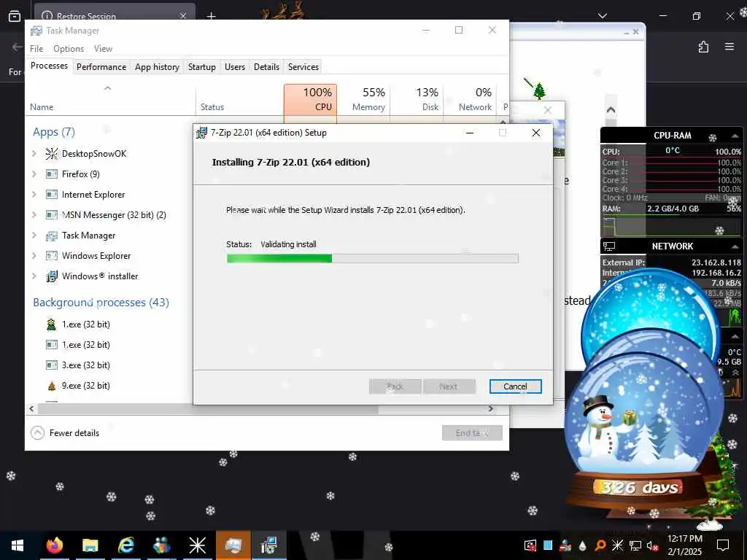
Task: Open MSN Messenger from the taskbar
Action: 161,545
